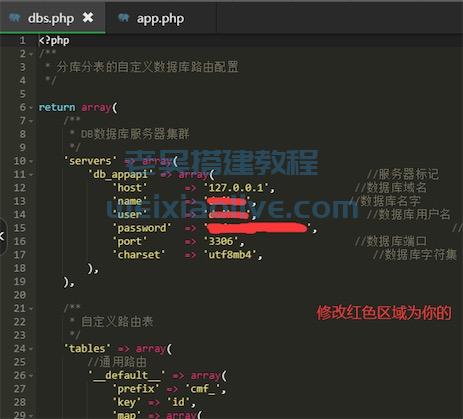Click the left side panel collapse arrow
463x419 pixels.
click(x=2, y=237)
